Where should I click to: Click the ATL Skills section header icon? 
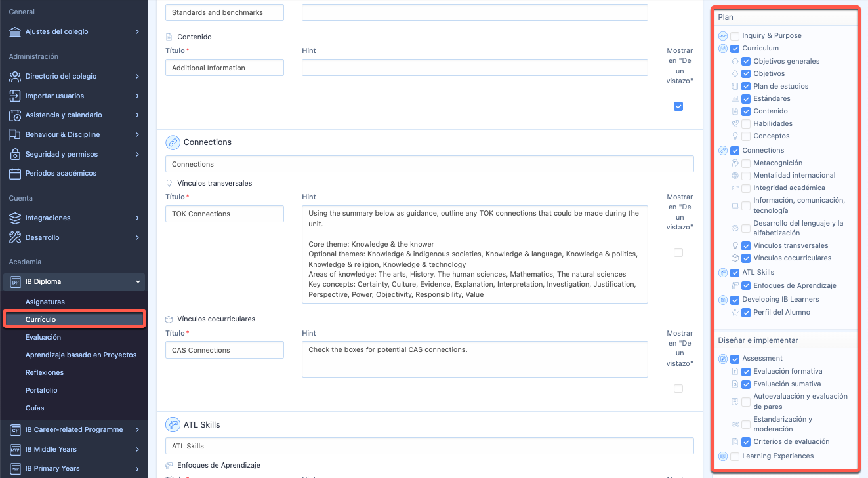tap(173, 425)
